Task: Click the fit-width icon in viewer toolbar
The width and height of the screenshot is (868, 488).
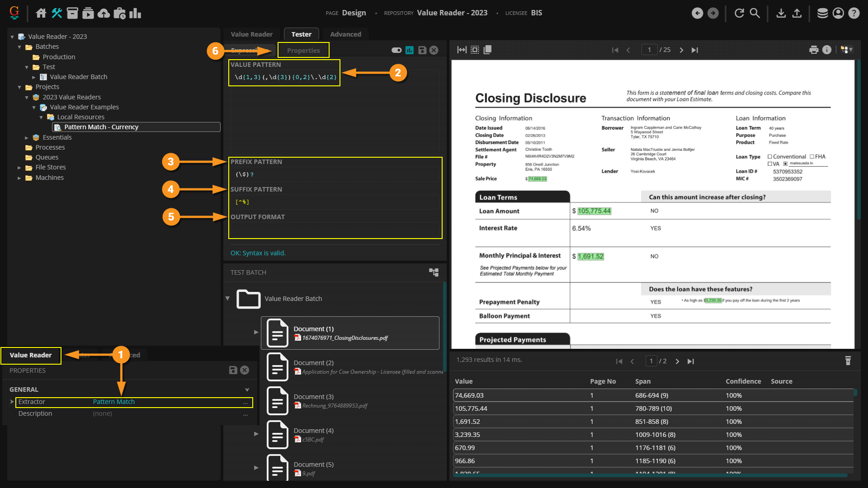Action: click(x=462, y=50)
